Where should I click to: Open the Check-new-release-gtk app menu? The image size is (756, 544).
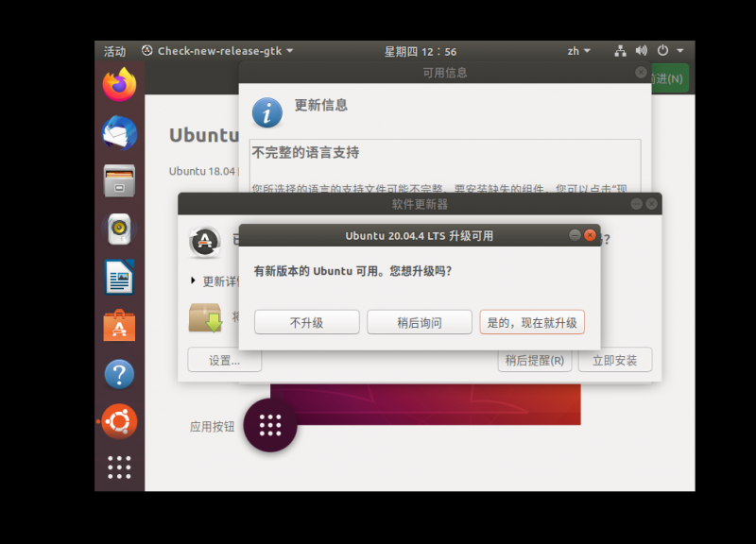(x=217, y=51)
